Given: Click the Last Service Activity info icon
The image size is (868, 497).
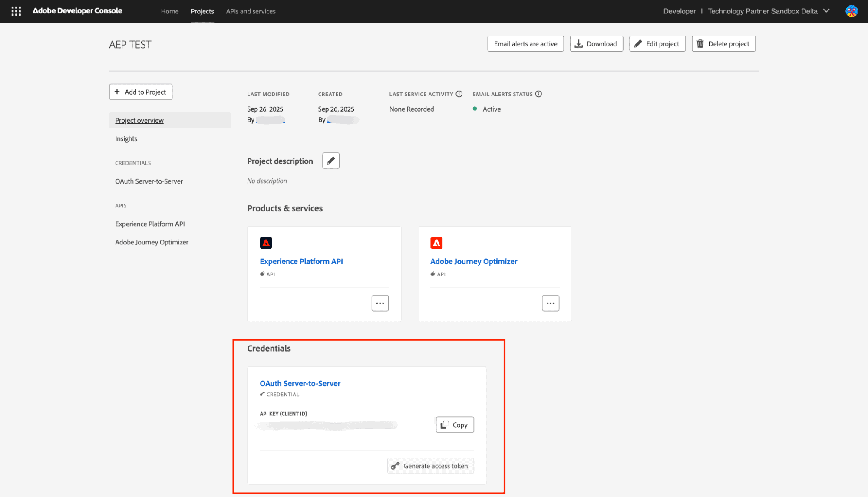Looking at the screenshot, I should (459, 94).
